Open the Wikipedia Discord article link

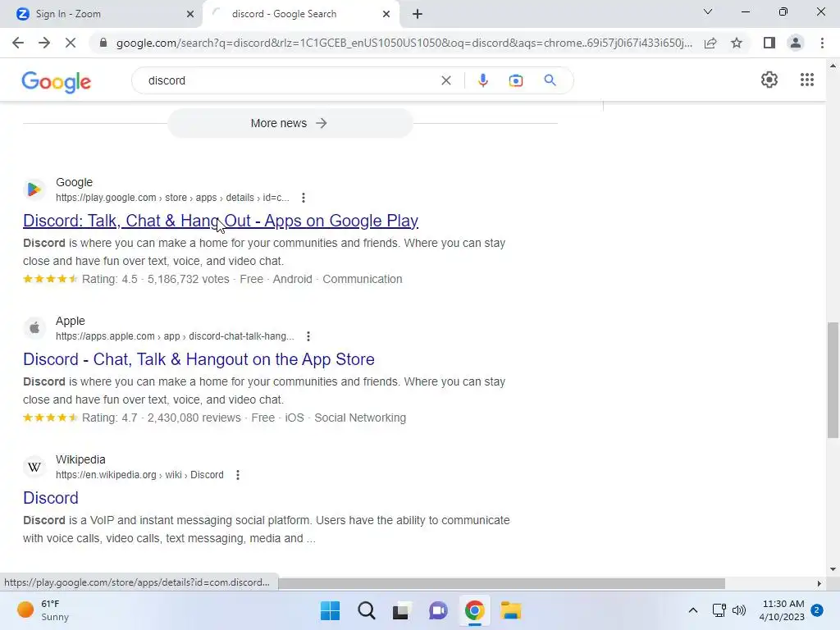click(x=51, y=498)
